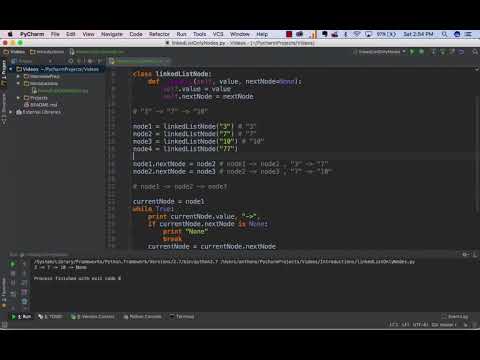Image resolution: width=480 pixels, height=360 pixels.
Task: Click the Videos breadcrumb in navigation bar
Action: [x=14, y=52]
